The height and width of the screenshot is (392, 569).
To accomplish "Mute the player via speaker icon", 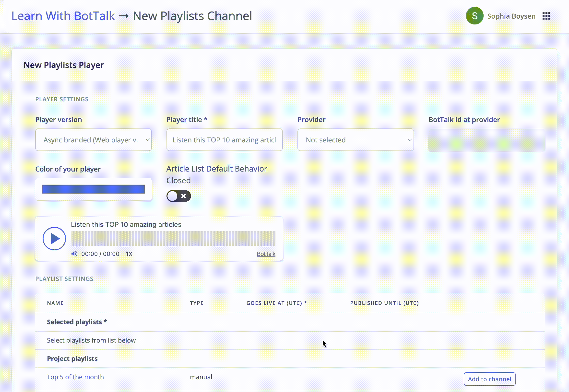I will coord(74,254).
